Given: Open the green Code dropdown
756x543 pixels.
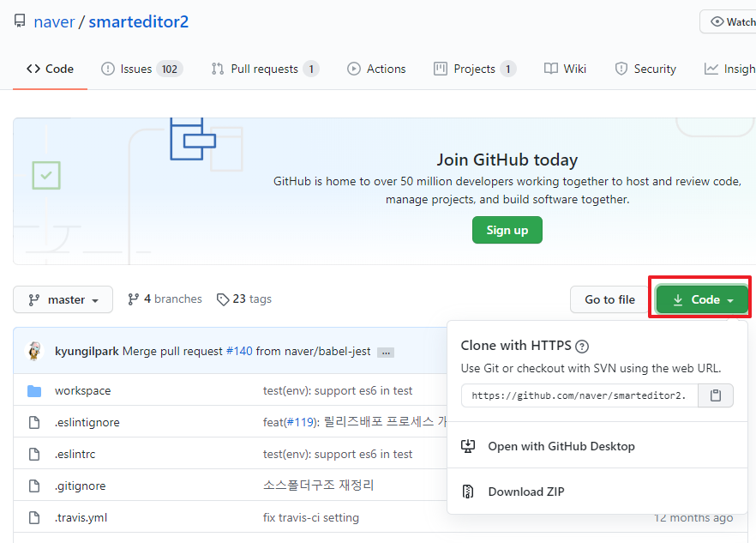Looking at the screenshot, I should tap(700, 299).
